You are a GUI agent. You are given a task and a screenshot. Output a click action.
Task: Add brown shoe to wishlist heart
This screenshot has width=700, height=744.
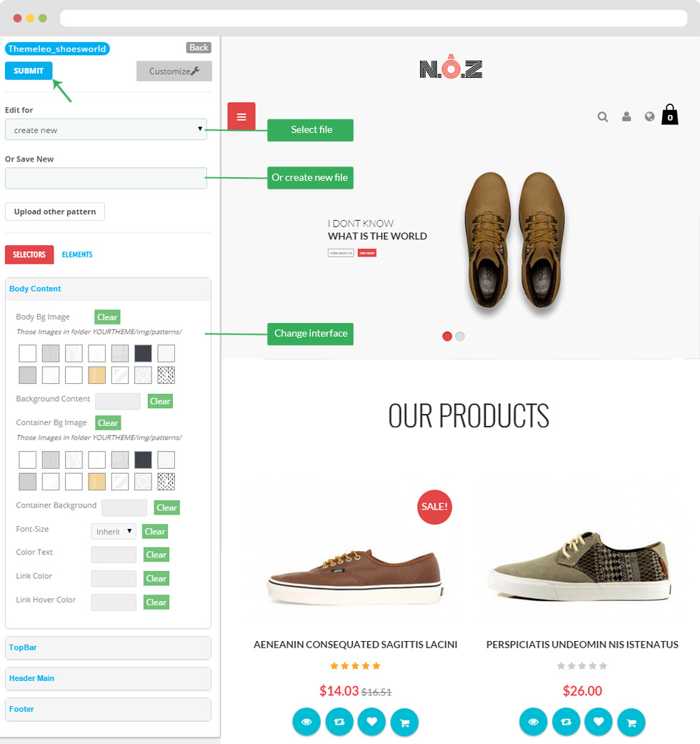click(372, 722)
